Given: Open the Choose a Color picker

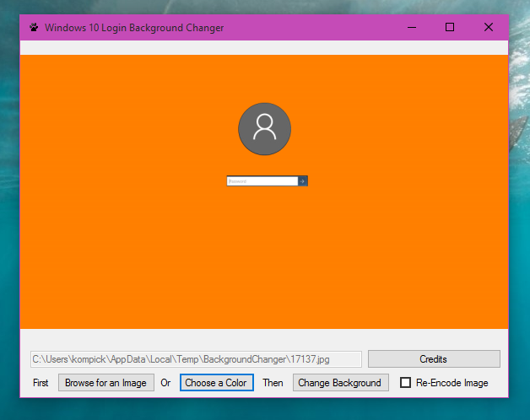Looking at the screenshot, I should (217, 383).
